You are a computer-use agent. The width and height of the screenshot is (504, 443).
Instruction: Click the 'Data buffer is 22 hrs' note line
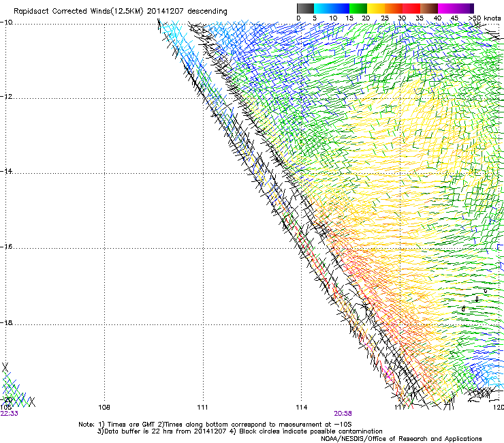[240, 431]
